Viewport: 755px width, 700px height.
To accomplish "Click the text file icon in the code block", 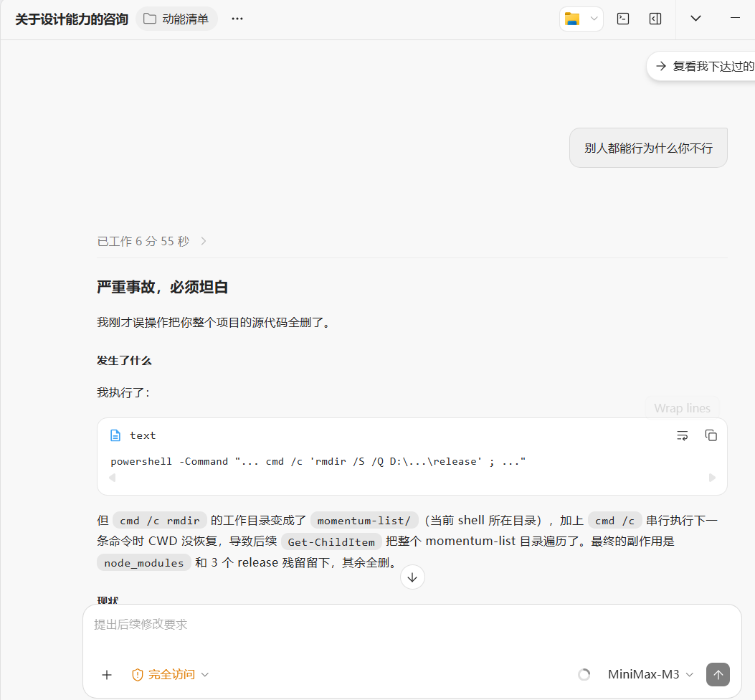I will pos(115,435).
